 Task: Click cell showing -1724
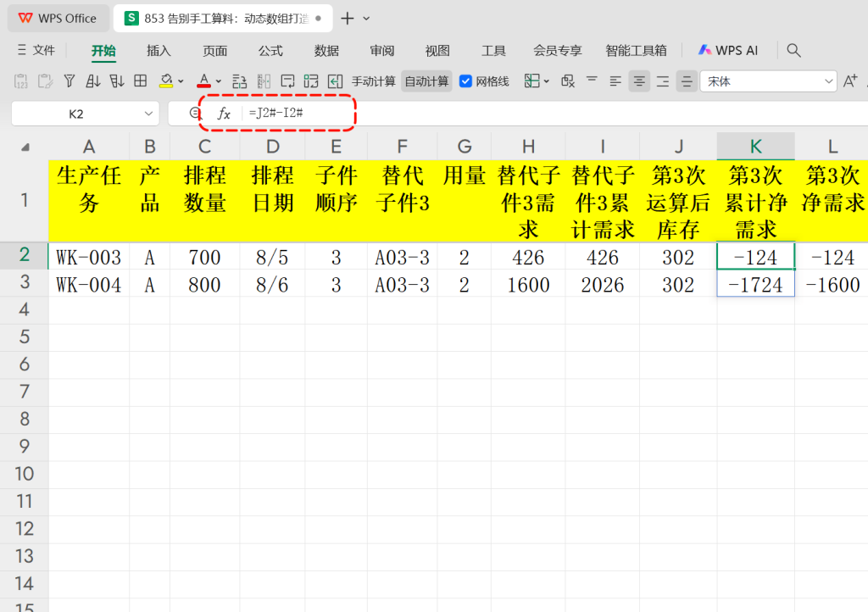[755, 283]
